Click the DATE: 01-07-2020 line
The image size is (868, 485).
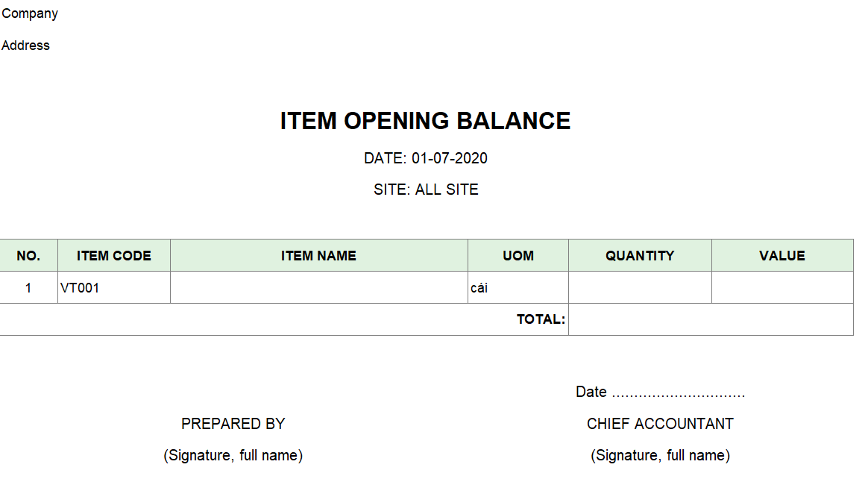point(425,158)
